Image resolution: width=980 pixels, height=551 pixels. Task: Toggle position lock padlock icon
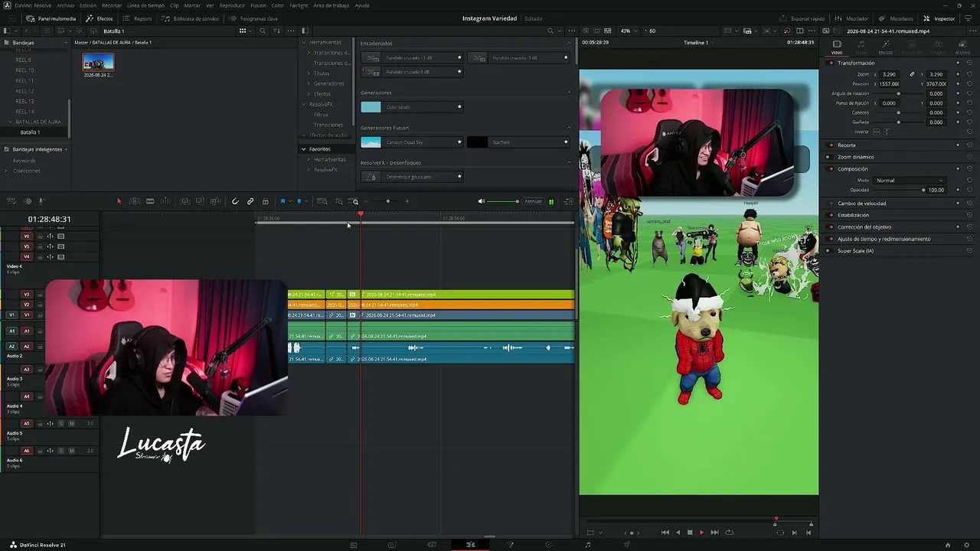coord(266,201)
